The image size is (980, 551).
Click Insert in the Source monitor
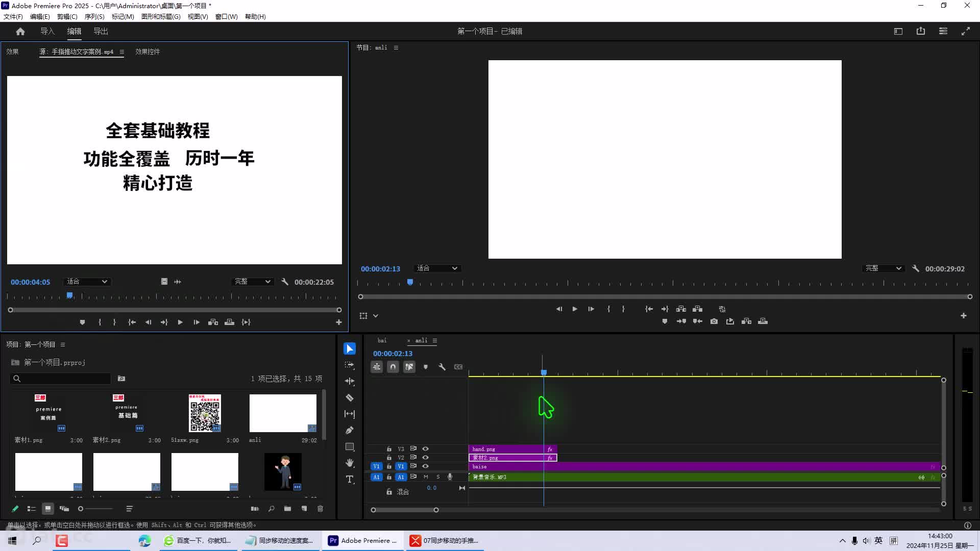click(x=213, y=322)
